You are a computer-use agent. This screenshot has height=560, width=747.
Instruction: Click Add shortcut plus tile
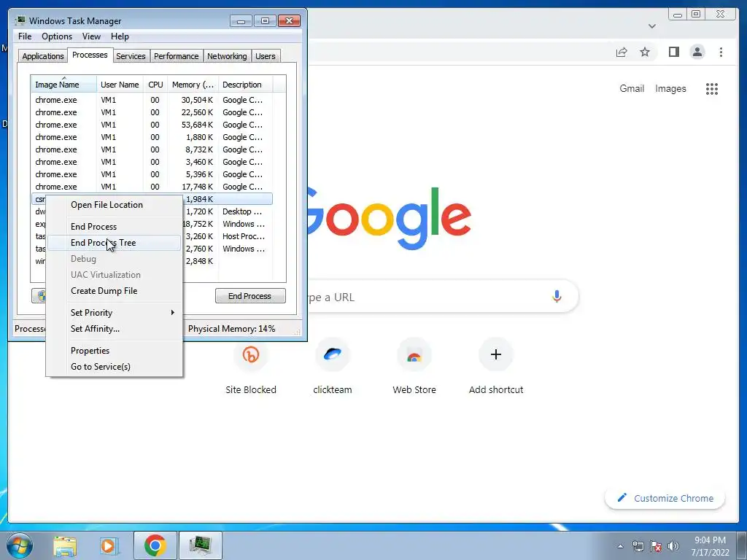[496, 367]
